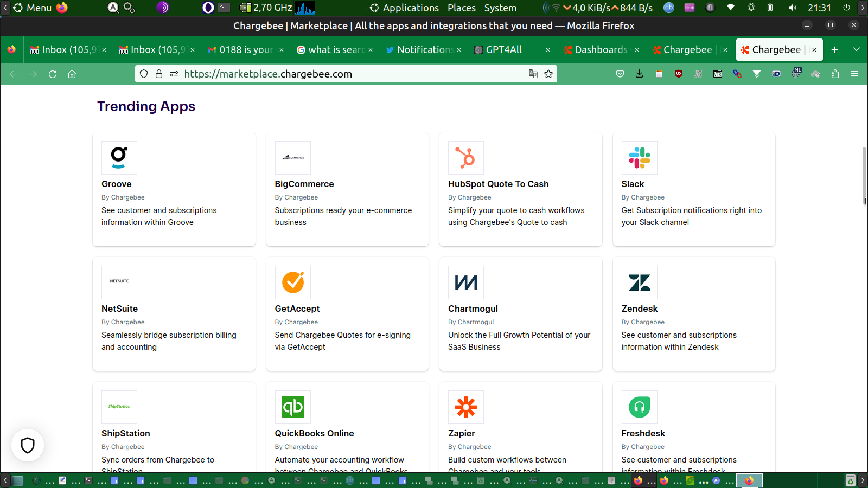Switch to the 'what is searc' Google tab
This screenshot has width=868, height=488.
(335, 50)
